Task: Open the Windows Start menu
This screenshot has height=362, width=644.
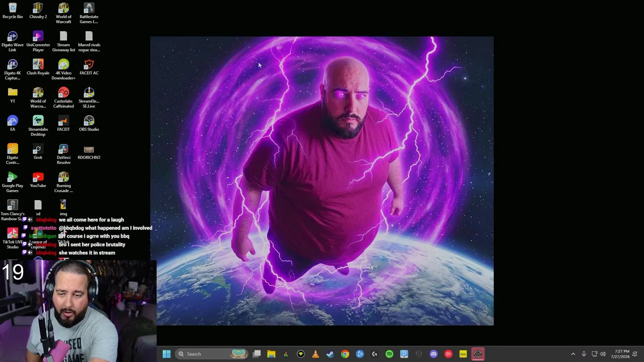Action: [167, 354]
